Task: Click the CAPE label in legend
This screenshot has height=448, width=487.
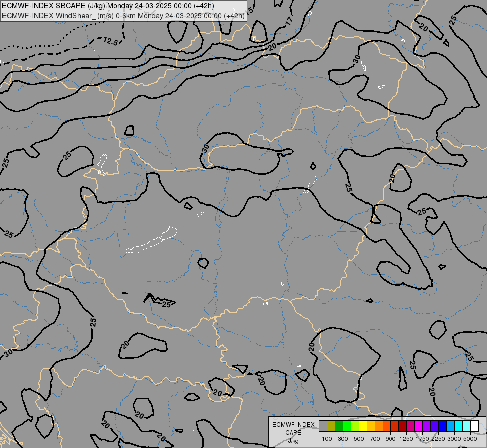Action: pyautogui.click(x=293, y=433)
